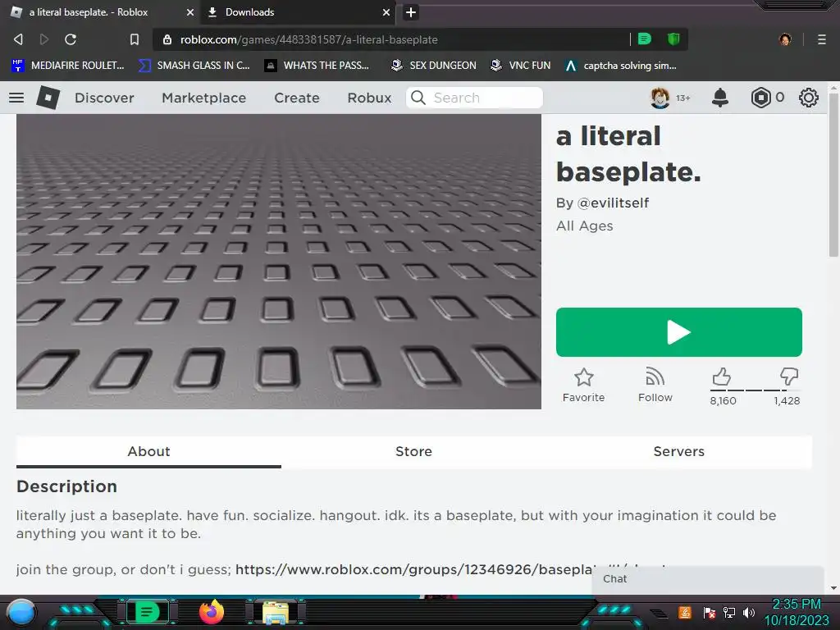The height and width of the screenshot is (630, 840).
Task: Open the Discover page
Action: 104,98
